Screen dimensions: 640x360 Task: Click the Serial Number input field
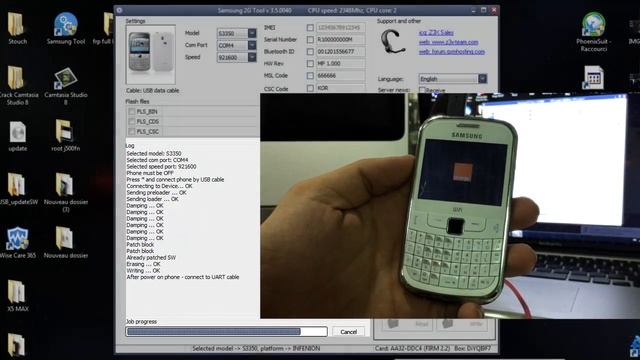(x=340, y=40)
